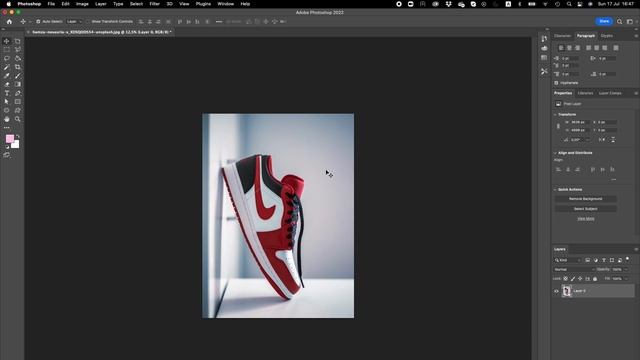Toggle lock transparent pixels

[565, 279]
